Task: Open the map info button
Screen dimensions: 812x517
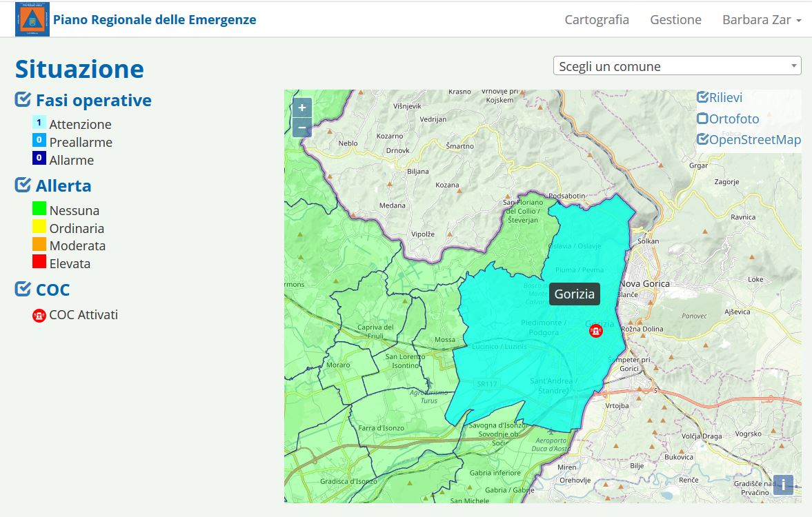Action: click(783, 485)
